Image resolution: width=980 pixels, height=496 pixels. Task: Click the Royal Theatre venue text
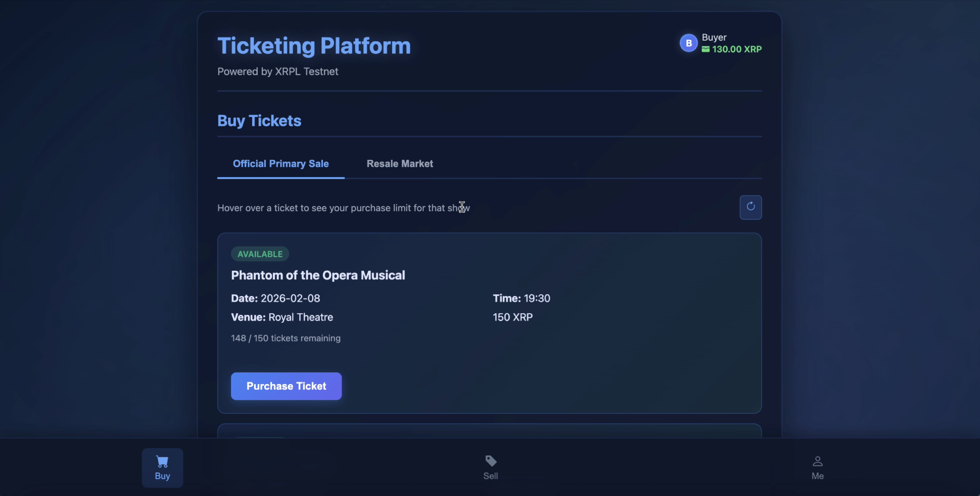(301, 317)
